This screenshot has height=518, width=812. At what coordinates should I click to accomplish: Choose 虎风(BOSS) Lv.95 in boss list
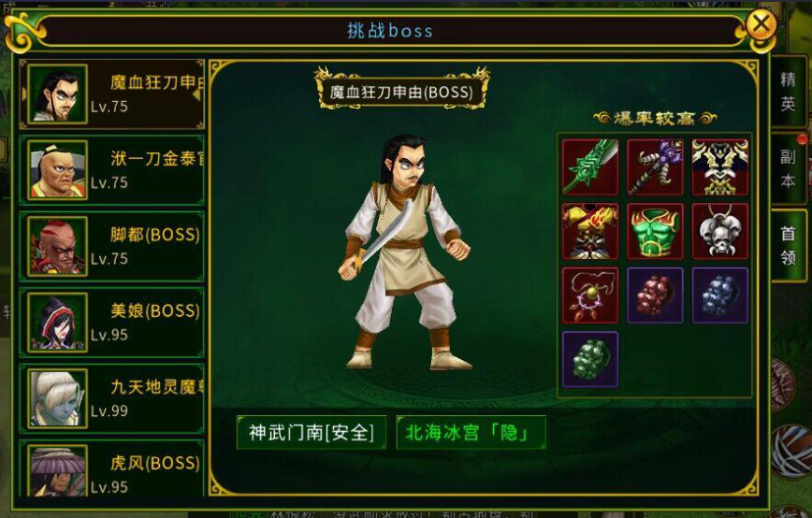pyautogui.click(x=112, y=470)
